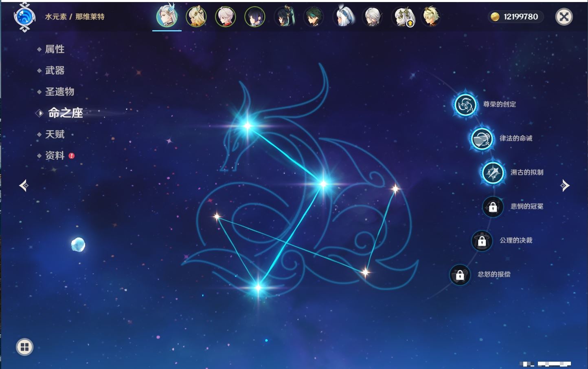Click the bright star at the constellation's bottom
The image size is (588, 369).
(x=258, y=288)
